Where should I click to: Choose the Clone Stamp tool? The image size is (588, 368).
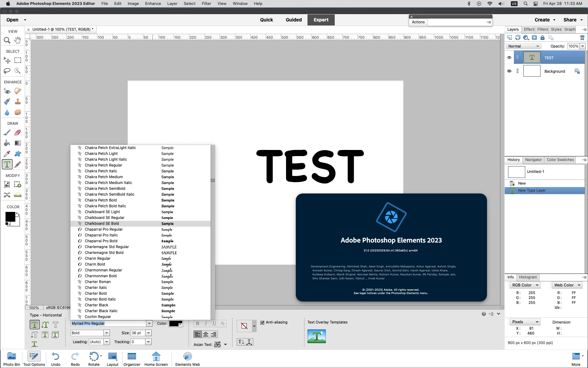18,102
